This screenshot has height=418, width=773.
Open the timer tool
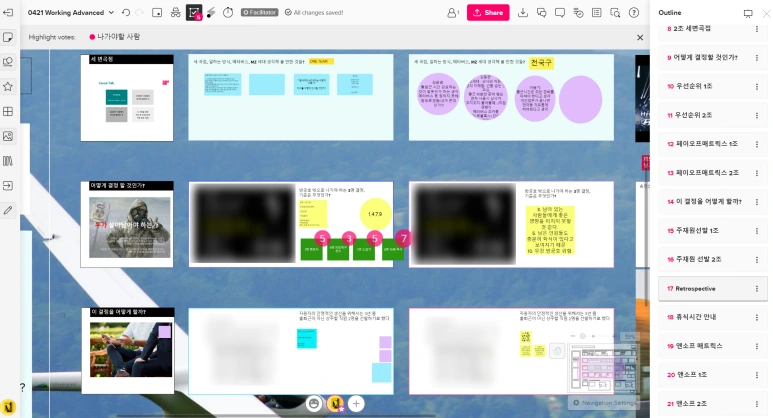(228, 13)
